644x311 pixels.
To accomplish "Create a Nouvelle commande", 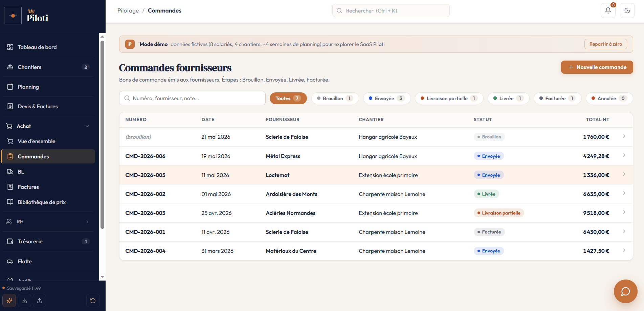I will point(597,67).
